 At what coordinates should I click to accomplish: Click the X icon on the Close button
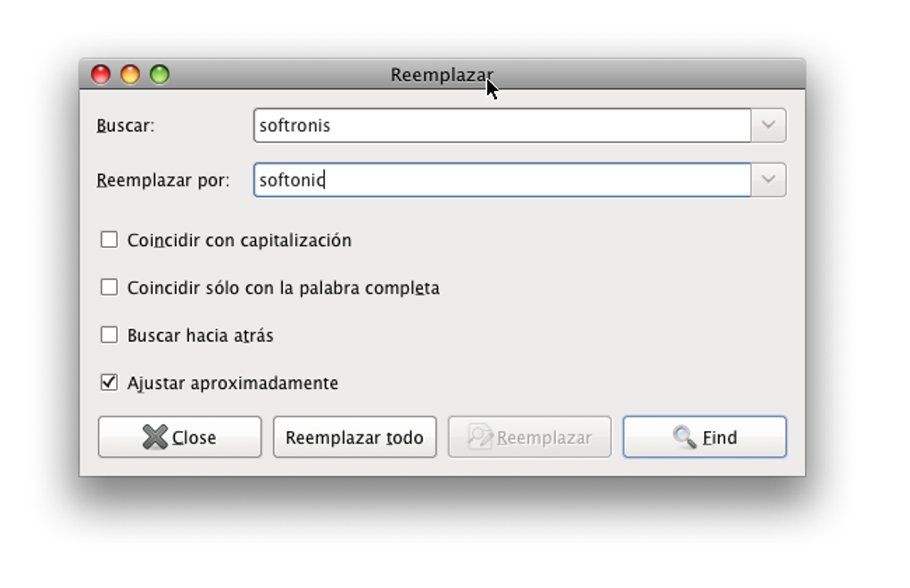155,437
